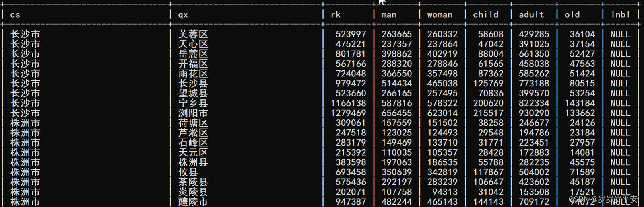Click the rk value 523997
This screenshot has height=207, width=644.
[x=351, y=34]
